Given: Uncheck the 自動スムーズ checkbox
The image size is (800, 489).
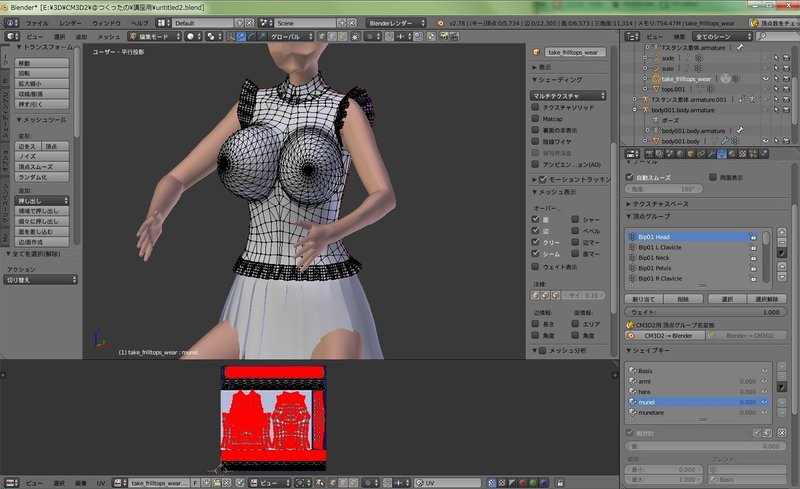Looking at the screenshot, I should 629,177.
